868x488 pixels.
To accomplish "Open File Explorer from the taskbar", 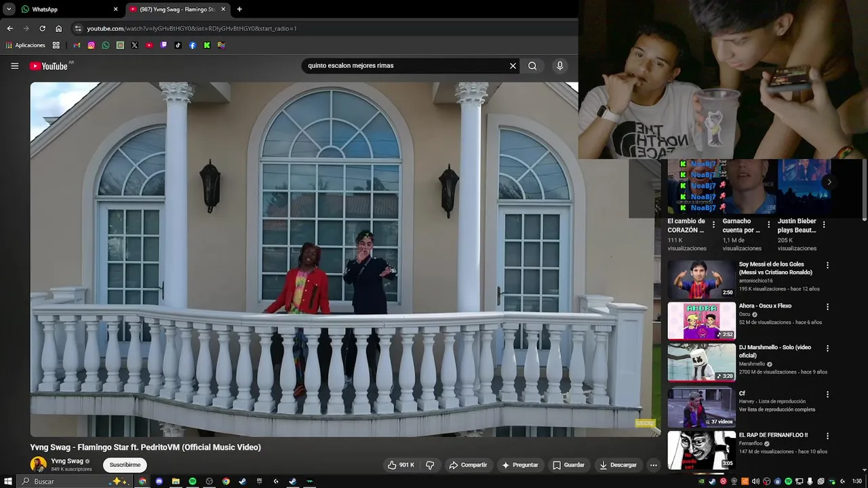I will point(176,481).
